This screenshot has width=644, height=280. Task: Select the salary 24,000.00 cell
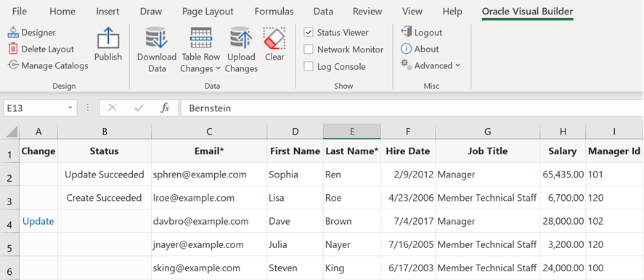point(563,268)
